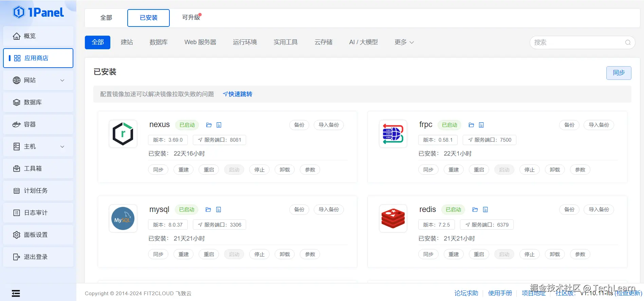Viewport: 644px width, 301px height.
Task: Click the redis app logo
Action: 393,218
